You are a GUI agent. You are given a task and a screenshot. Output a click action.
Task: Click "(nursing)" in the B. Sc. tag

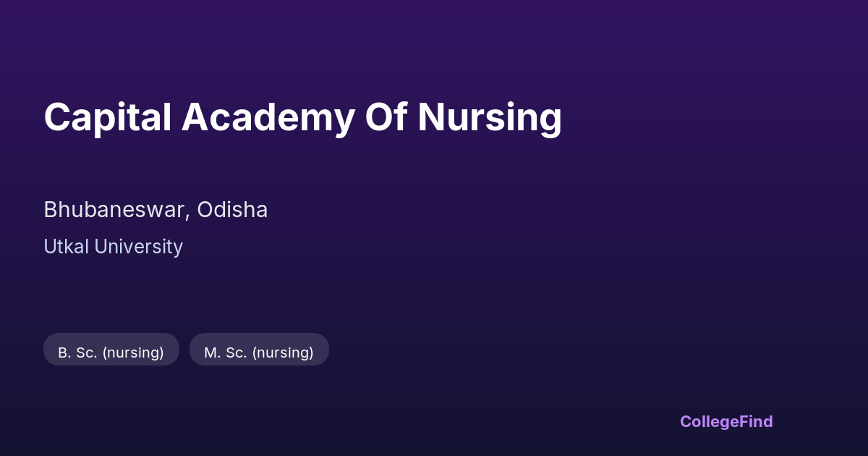tap(133, 352)
